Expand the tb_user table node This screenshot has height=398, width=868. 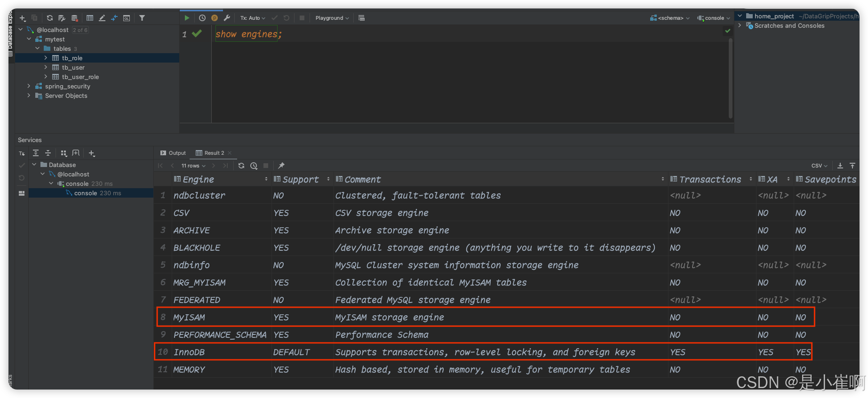46,67
